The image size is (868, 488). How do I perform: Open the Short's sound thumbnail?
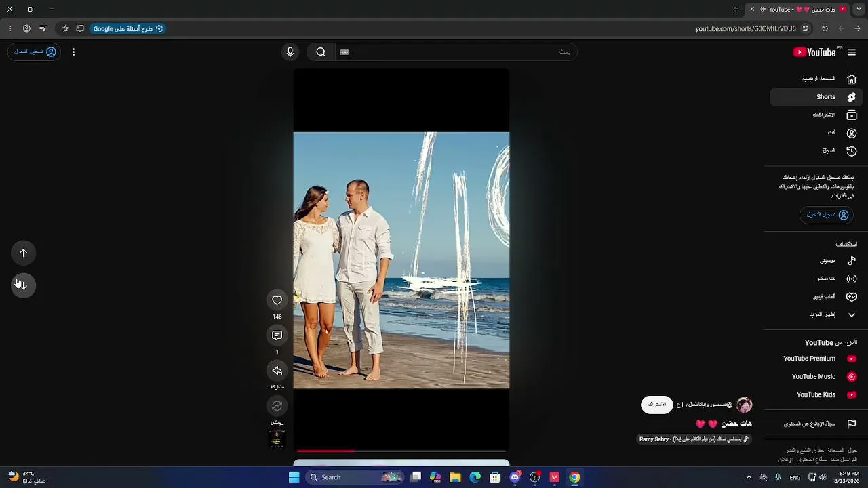(277, 439)
